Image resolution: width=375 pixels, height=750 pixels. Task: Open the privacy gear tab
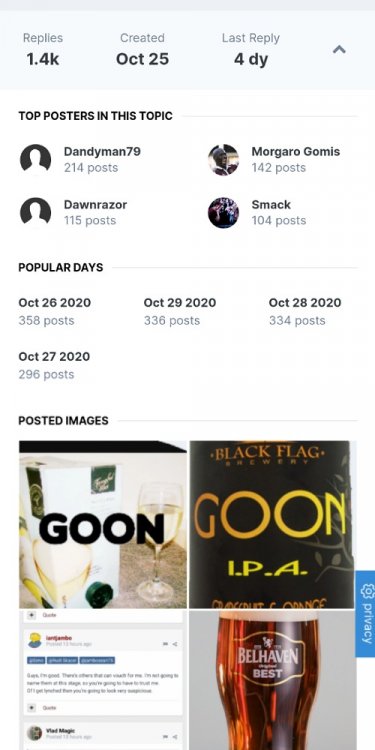(365, 614)
